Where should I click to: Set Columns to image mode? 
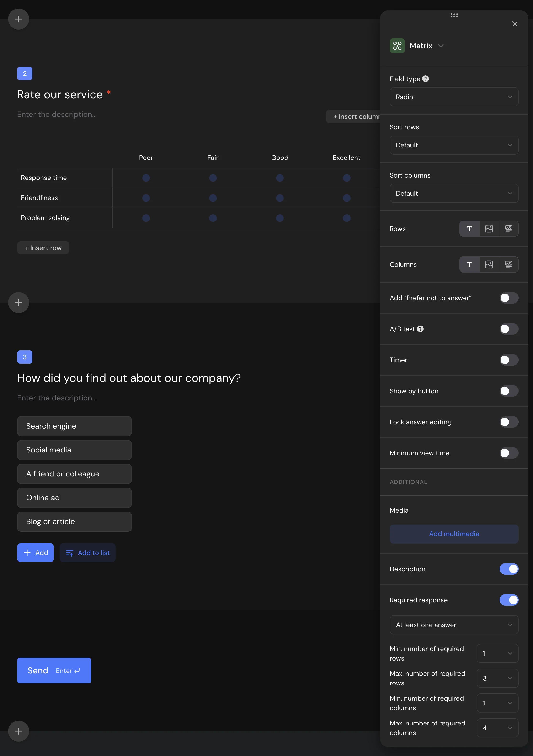(489, 264)
